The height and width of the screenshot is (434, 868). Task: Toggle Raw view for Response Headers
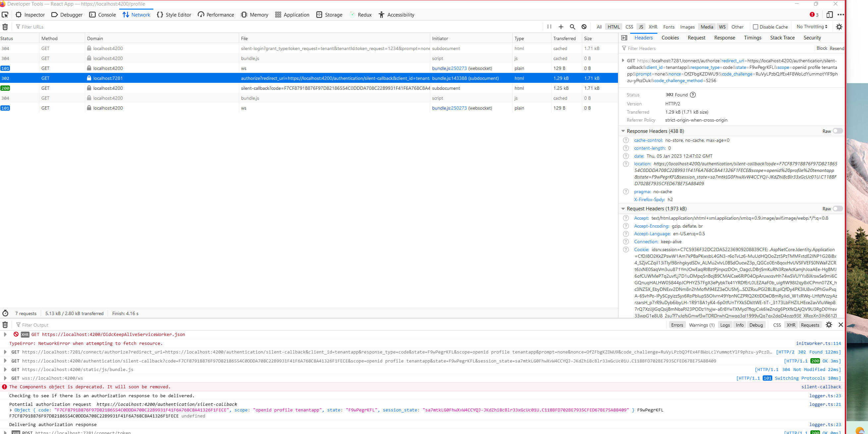pos(837,131)
